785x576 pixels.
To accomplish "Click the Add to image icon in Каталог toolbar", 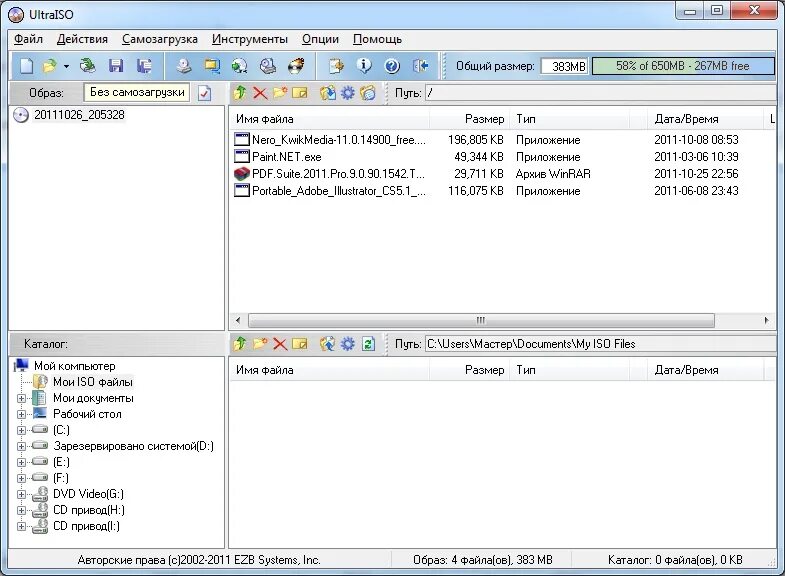I will click(x=328, y=344).
